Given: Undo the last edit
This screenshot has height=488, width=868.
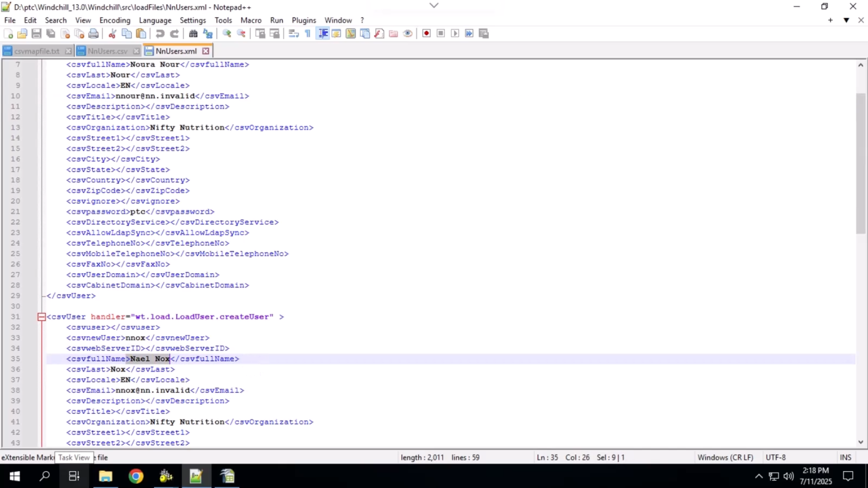Looking at the screenshot, I should click(x=160, y=33).
